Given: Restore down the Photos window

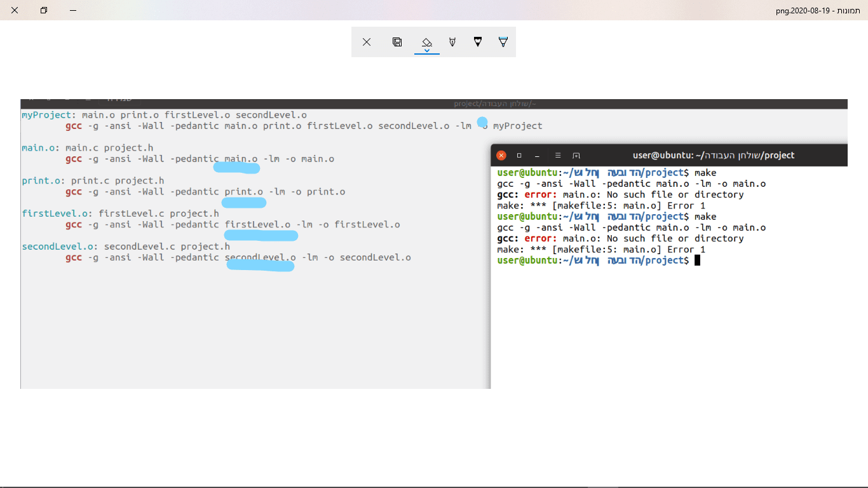Looking at the screenshot, I should [44, 10].
